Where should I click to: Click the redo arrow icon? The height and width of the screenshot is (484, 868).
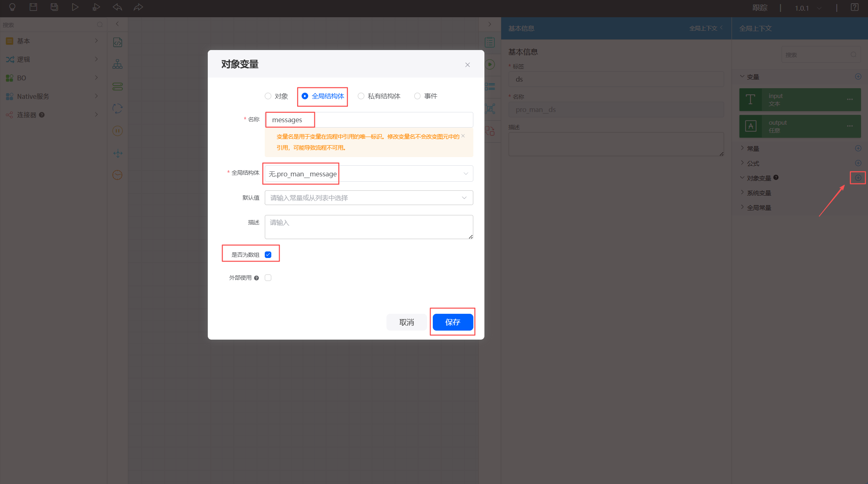click(x=138, y=7)
